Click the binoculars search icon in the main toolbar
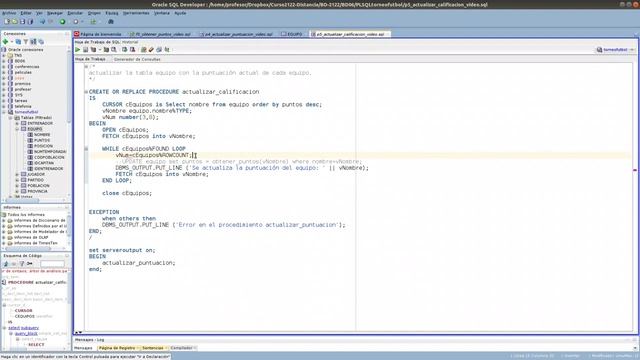 coord(111,22)
